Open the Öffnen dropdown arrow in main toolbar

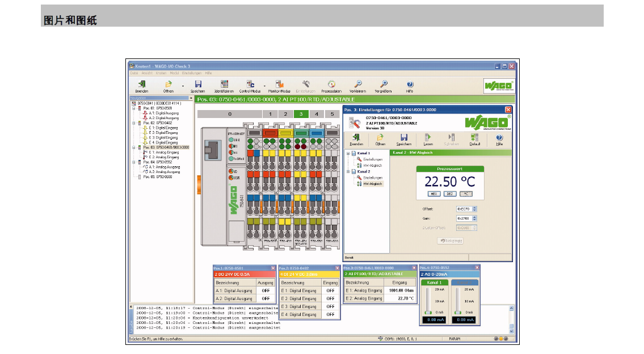click(x=183, y=86)
